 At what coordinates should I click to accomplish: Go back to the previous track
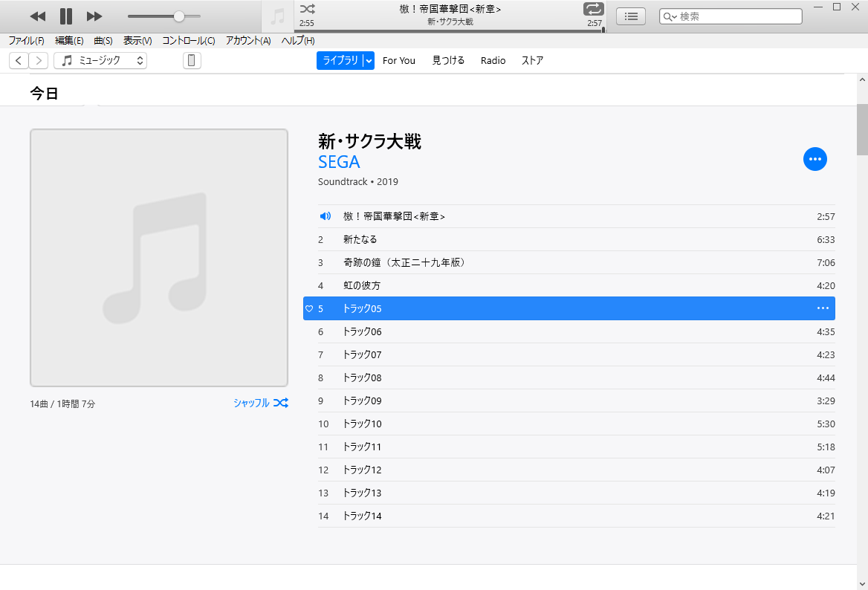coord(38,16)
